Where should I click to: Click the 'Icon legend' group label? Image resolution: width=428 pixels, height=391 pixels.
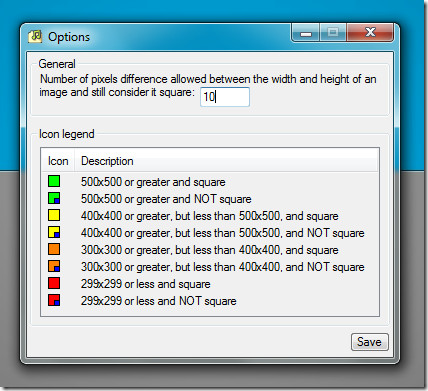[x=67, y=134]
